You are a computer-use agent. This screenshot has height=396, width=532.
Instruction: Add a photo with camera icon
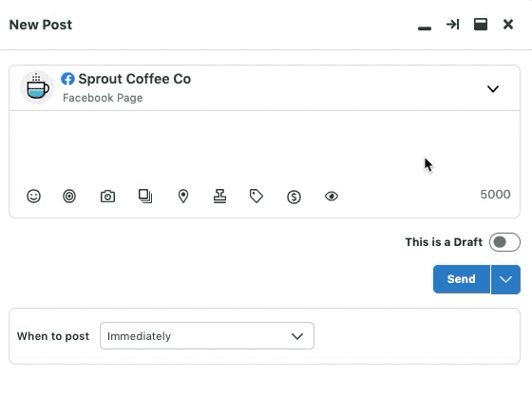(107, 197)
